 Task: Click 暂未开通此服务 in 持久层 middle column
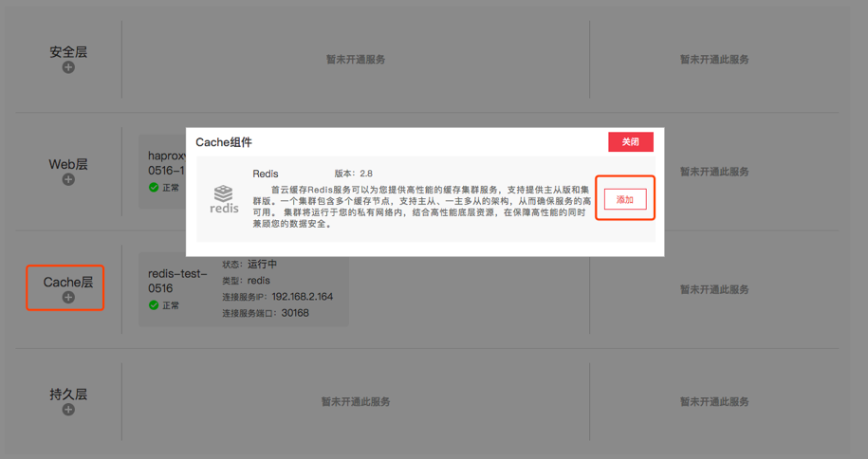(356, 401)
